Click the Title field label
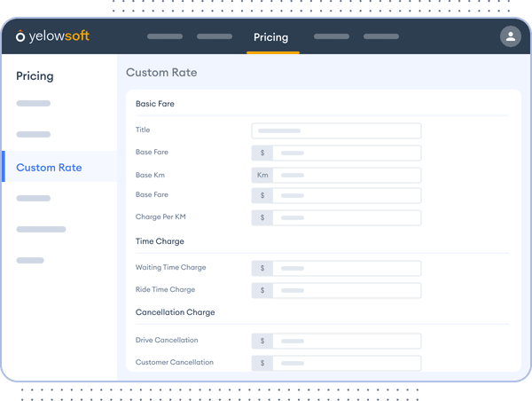 click(143, 130)
